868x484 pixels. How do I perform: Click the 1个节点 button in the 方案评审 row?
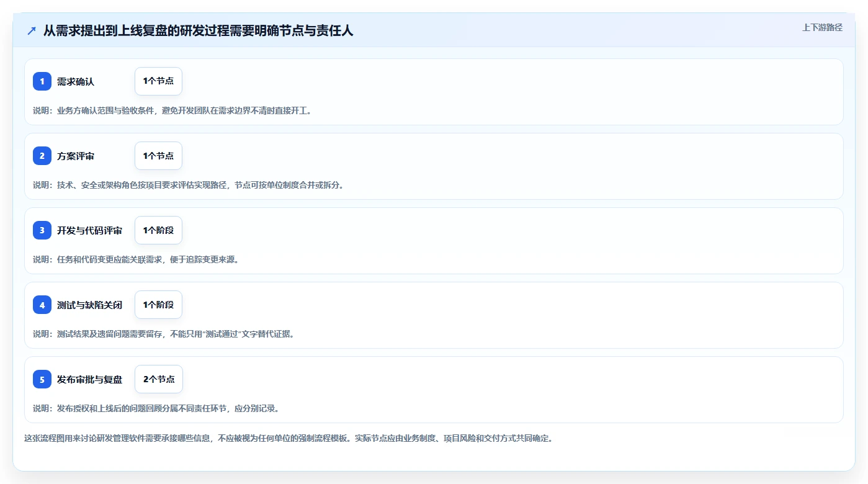tap(158, 156)
